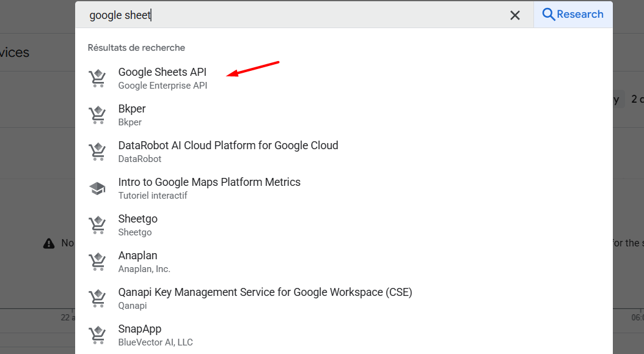Open DataRobot AI Cloud Platform result
Screen dimensions: 644x354
tap(344, 151)
